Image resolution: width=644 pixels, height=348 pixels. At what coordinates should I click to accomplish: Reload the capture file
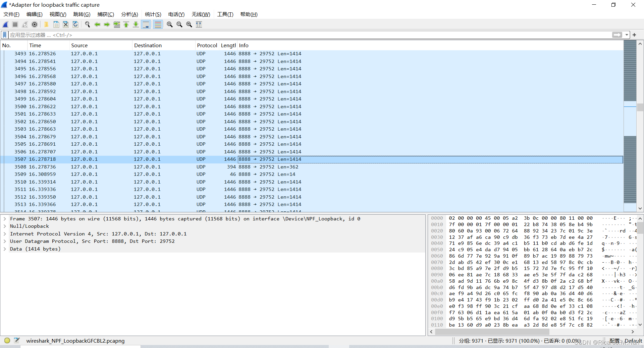(75, 24)
